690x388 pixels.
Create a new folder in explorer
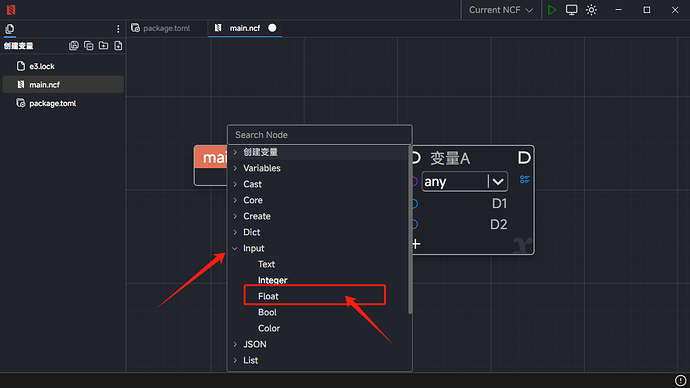tap(103, 45)
